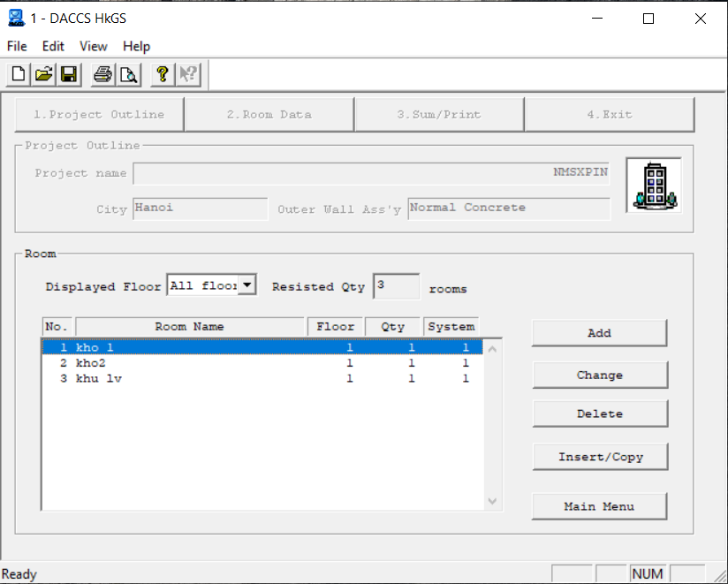
Task: Save the project with the floppy disk icon
Action: point(68,75)
